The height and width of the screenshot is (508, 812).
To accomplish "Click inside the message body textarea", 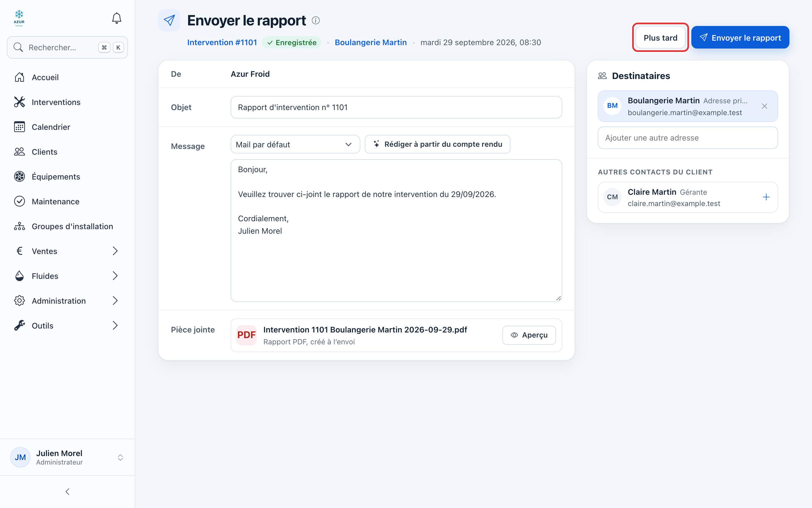I will [x=396, y=231].
